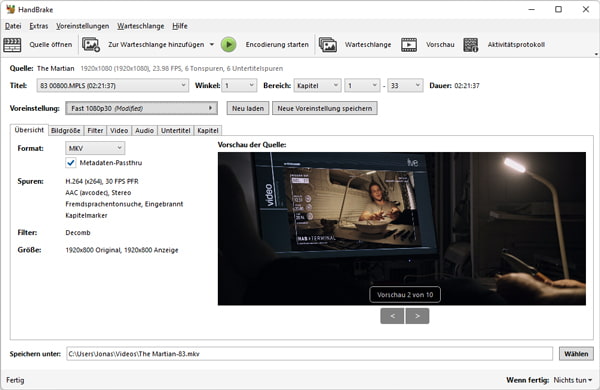This screenshot has width=600, height=390.
Task: Open the Extras menu
Action: 39,26
